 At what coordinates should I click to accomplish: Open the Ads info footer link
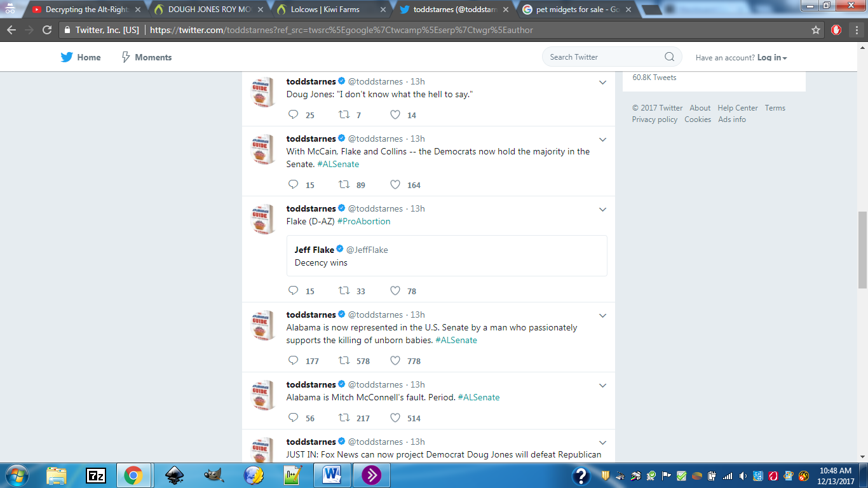click(x=732, y=119)
